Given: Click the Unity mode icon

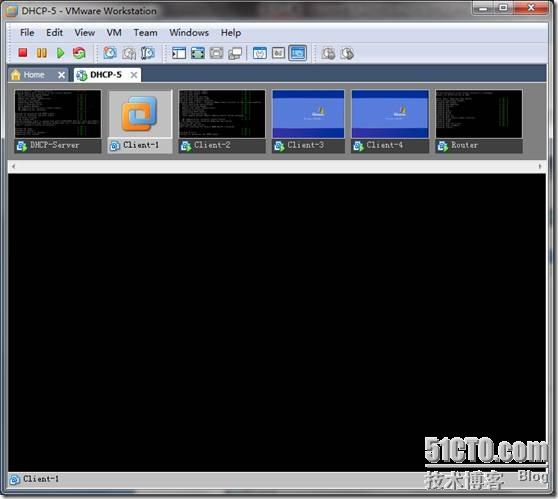Looking at the screenshot, I should point(235,53).
